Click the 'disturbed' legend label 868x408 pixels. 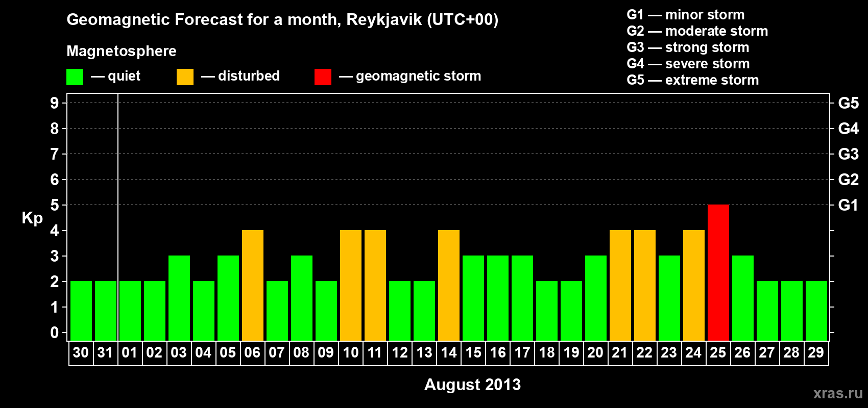[x=249, y=76]
